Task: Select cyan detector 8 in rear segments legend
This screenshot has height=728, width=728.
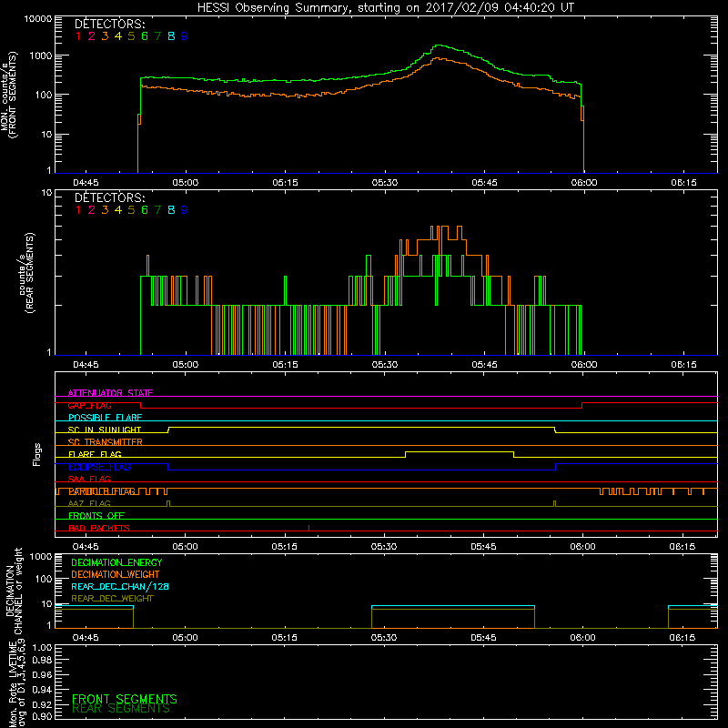Action: click(171, 210)
